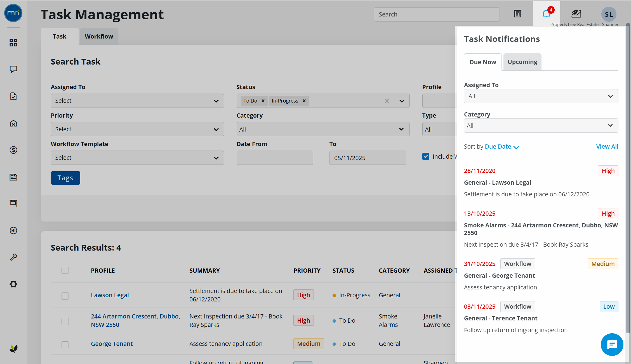Open the George Tenant profile link

coord(112,344)
